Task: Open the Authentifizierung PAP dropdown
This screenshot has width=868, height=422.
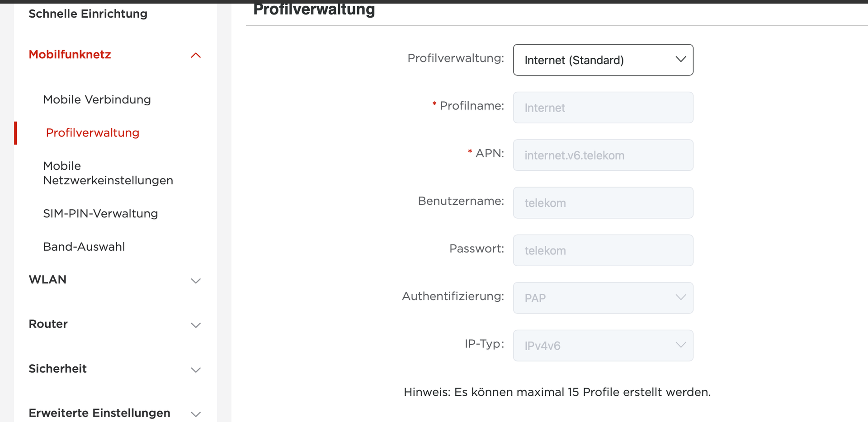Action: [x=603, y=298]
